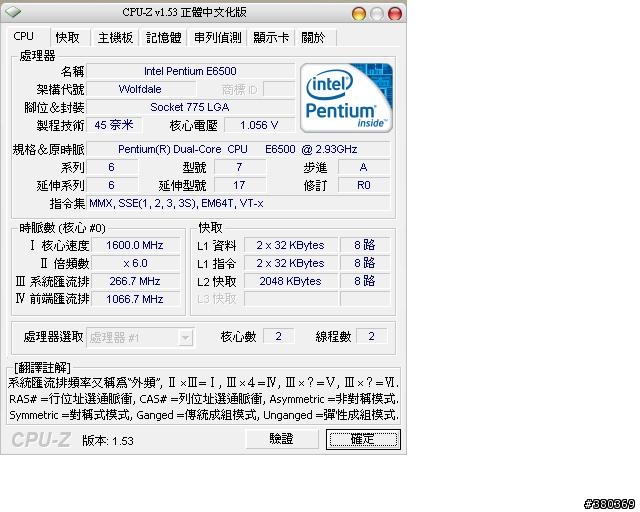This screenshot has height=512, width=640.
Task: Open the 串列偵測 tab
Action: click(x=218, y=38)
